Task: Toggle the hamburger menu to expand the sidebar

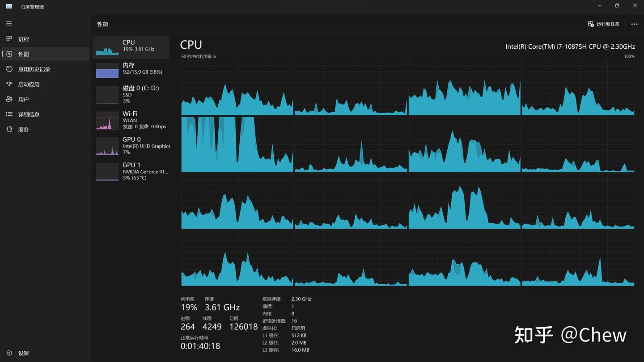Action: coord(8,23)
